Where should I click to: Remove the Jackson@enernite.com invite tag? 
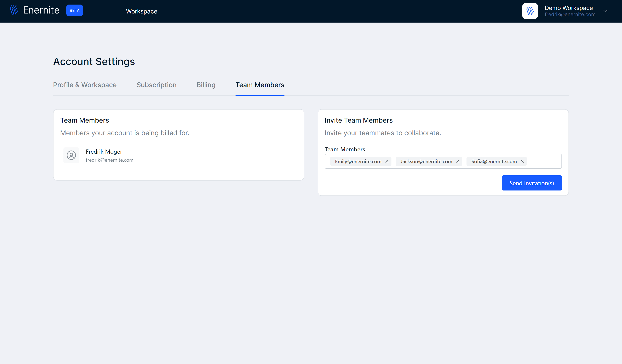(x=458, y=162)
